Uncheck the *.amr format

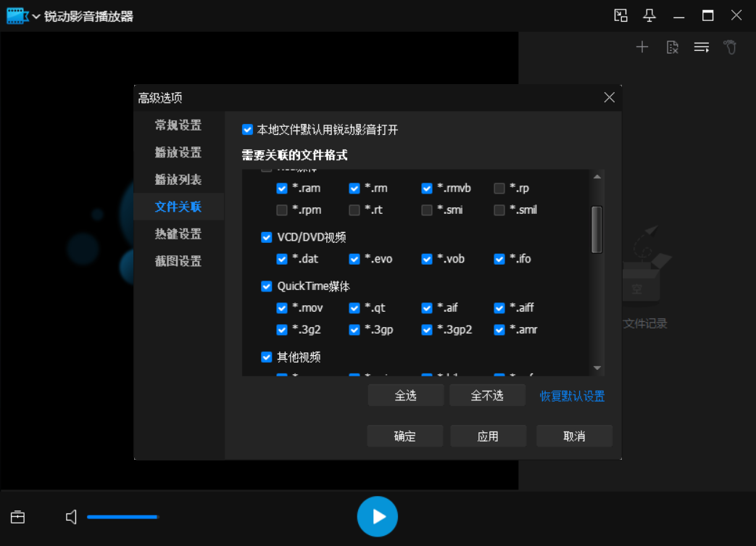[499, 329]
